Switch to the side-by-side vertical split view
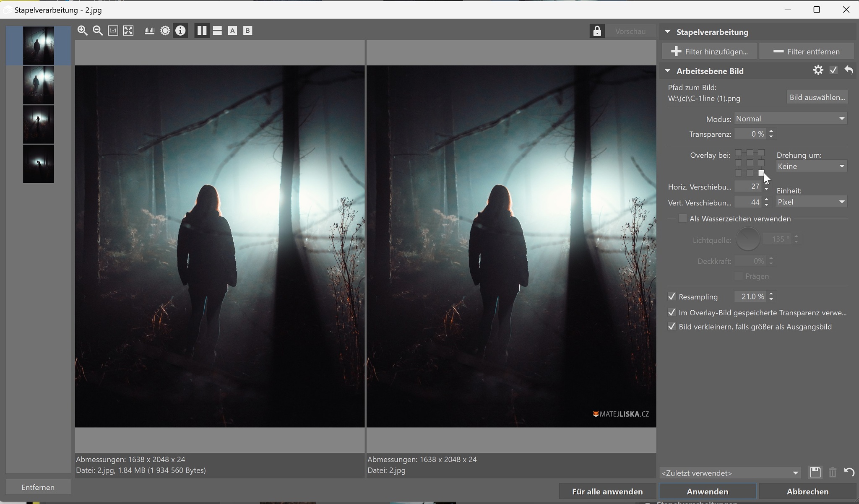859x504 pixels. click(x=202, y=31)
